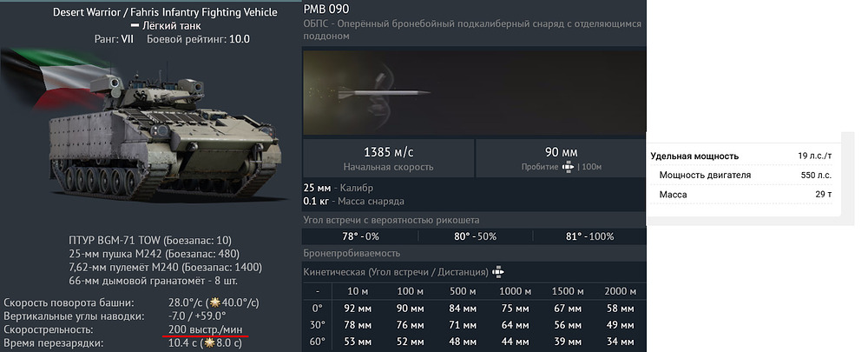Click the light tank class icon

click(136, 26)
